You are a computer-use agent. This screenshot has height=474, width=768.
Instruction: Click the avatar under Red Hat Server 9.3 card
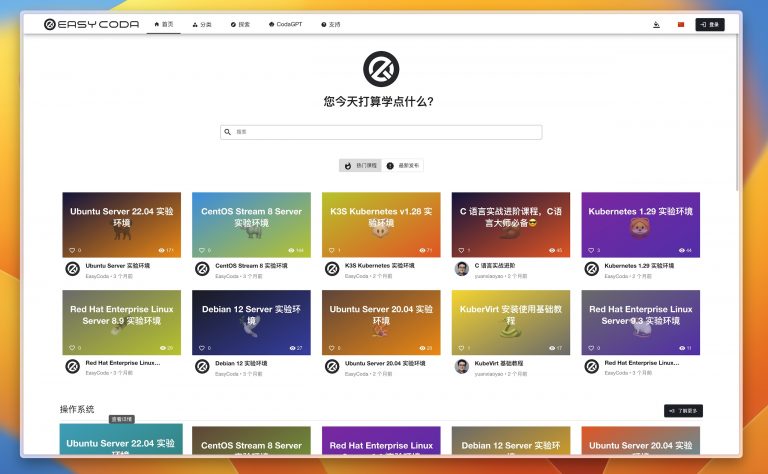click(592, 366)
